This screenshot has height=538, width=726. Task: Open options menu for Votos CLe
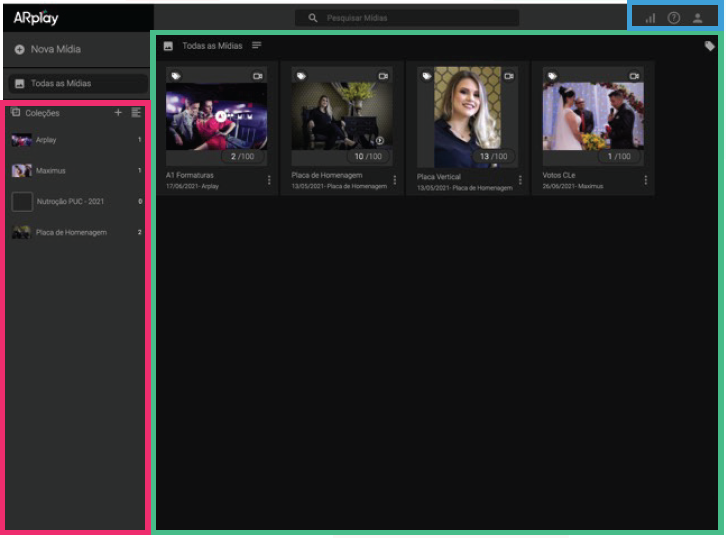[645, 180]
